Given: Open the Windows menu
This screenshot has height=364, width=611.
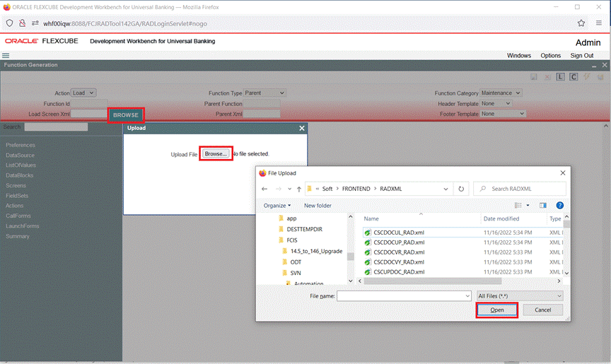Looking at the screenshot, I should pyautogui.click(x=518, y=55).
